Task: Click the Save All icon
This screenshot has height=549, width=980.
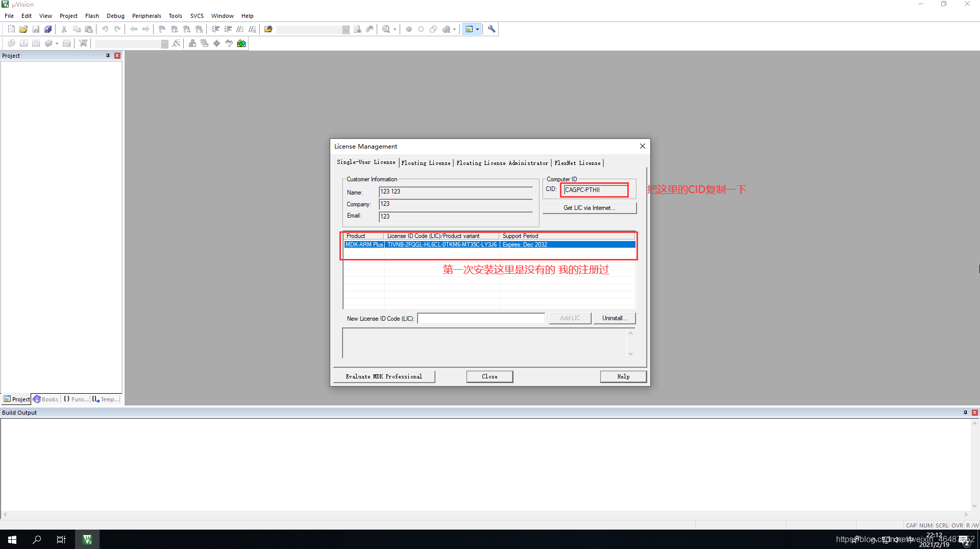Action: click(48, 29)
